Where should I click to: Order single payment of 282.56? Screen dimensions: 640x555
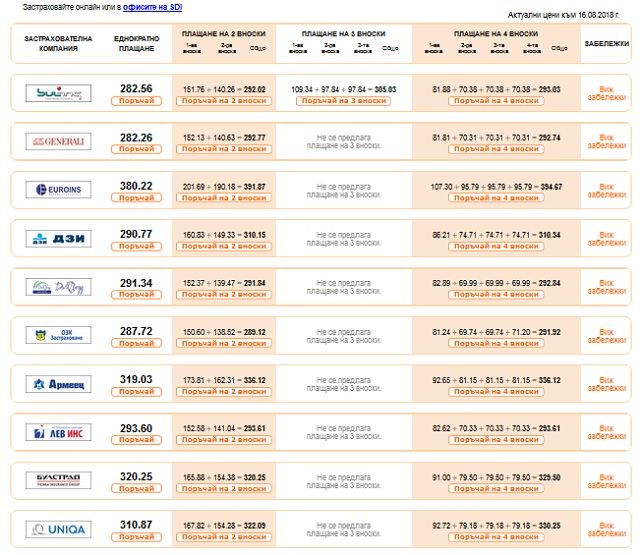tap(136, 101)
